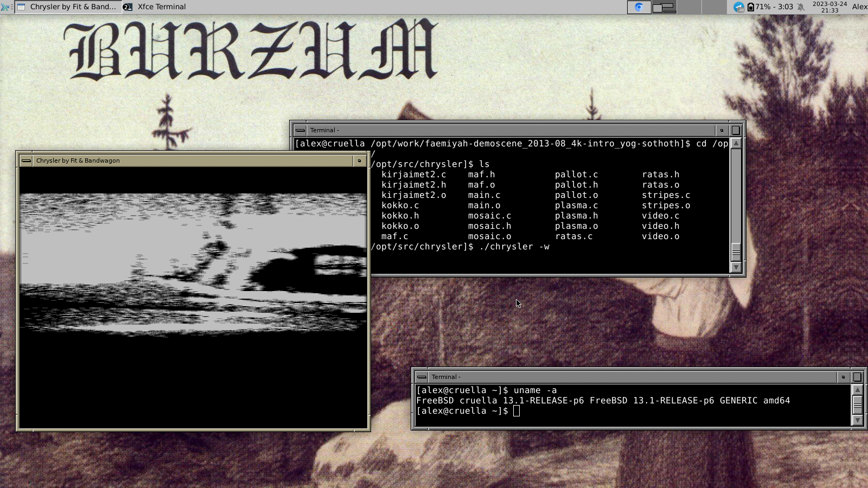Click the Chrysler demo animation area
The height and width of the screenshot is (488, 868).
pos(193,298)
